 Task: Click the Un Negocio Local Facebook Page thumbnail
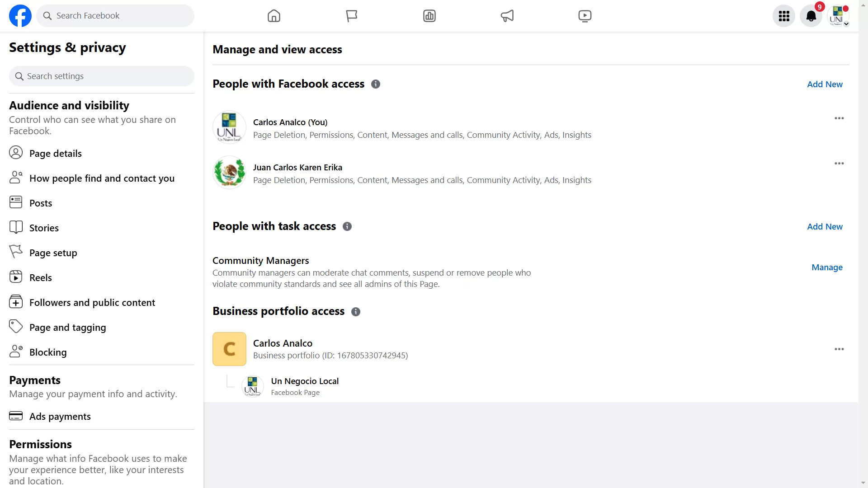coord(251,386)
